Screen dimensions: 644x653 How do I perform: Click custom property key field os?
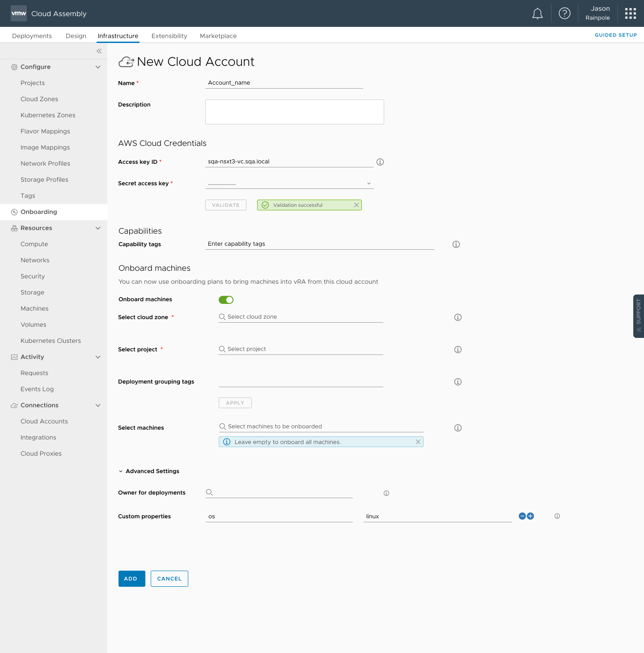pyautogui.click(x=279, y=516)
